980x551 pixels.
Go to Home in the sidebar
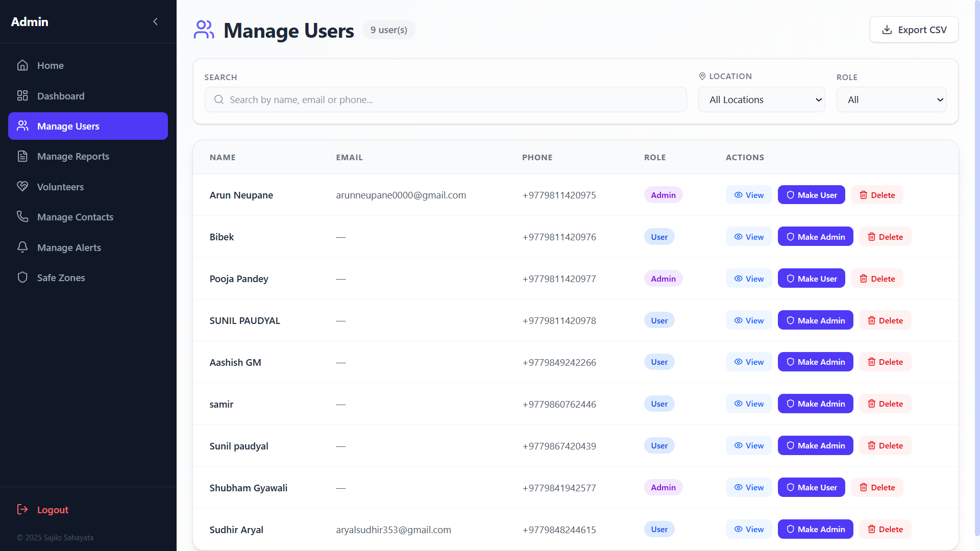[88, 65]
